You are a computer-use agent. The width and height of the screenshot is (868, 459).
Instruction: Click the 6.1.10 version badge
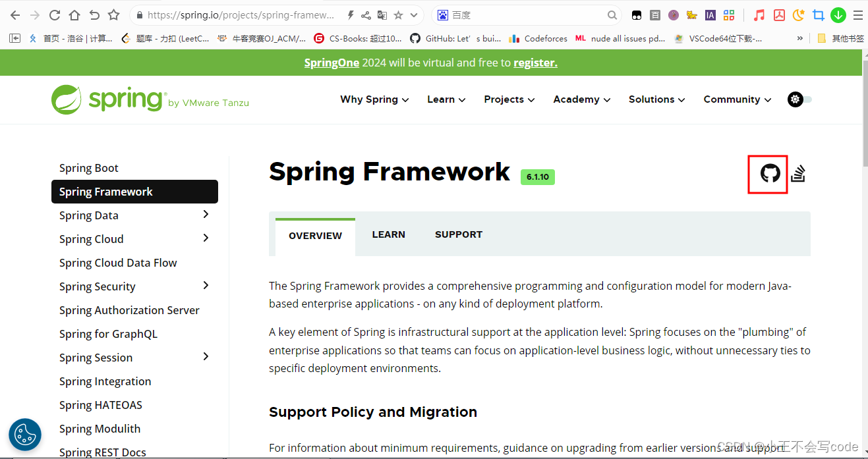pyautogui.click(x=538, y=176)
